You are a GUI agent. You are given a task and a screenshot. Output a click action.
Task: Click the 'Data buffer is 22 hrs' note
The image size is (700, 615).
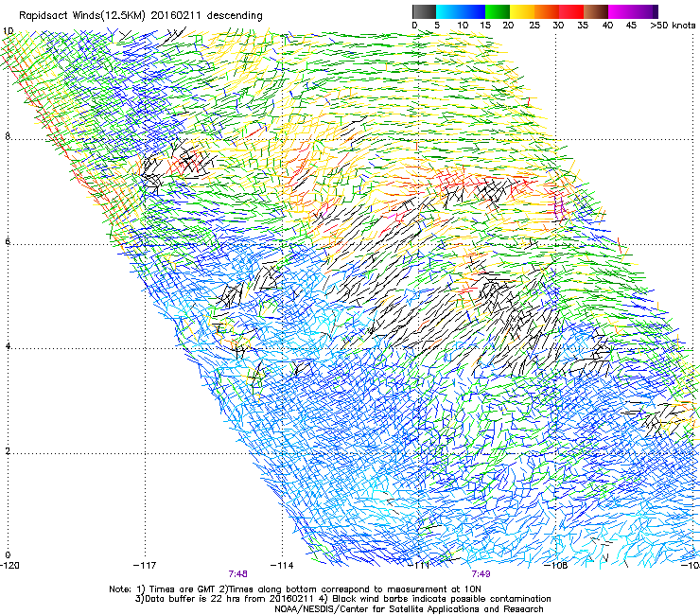(342, 599)
